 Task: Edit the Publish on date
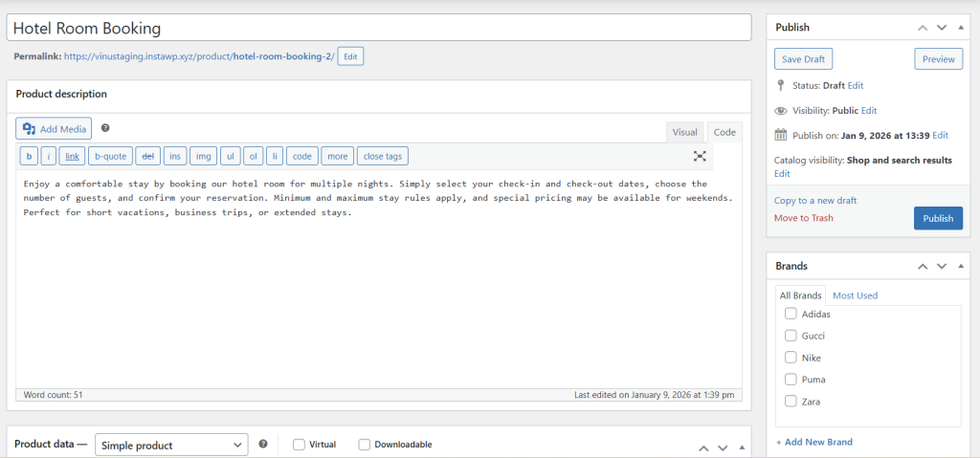pos(941,135)
